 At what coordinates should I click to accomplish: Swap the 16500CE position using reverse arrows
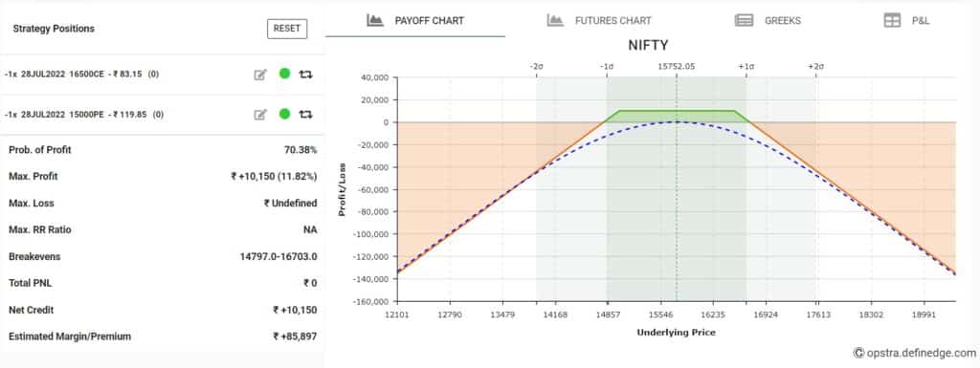point(305,75)
